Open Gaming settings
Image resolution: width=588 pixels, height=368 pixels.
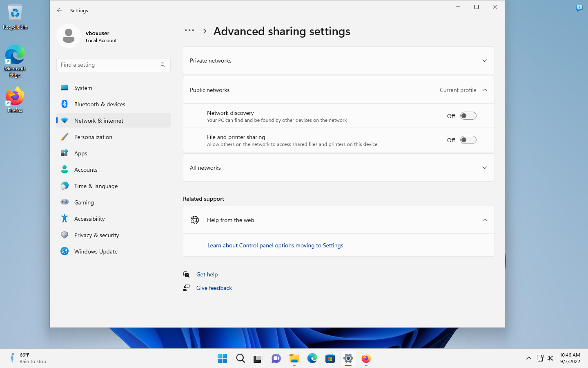click(x=84, y=202)
